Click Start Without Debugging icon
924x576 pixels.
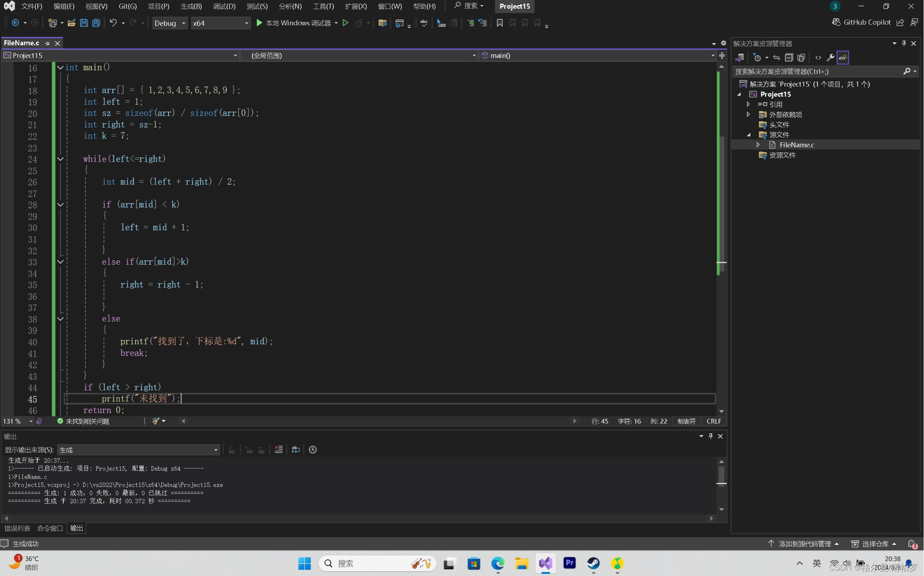click(345, 23)
